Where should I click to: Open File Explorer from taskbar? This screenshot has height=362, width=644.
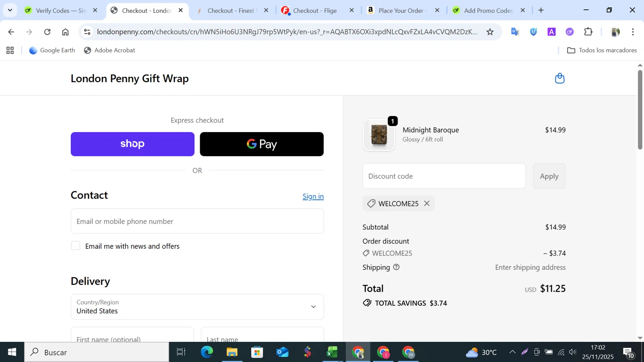pyautogui.click(x=232, y=352)
